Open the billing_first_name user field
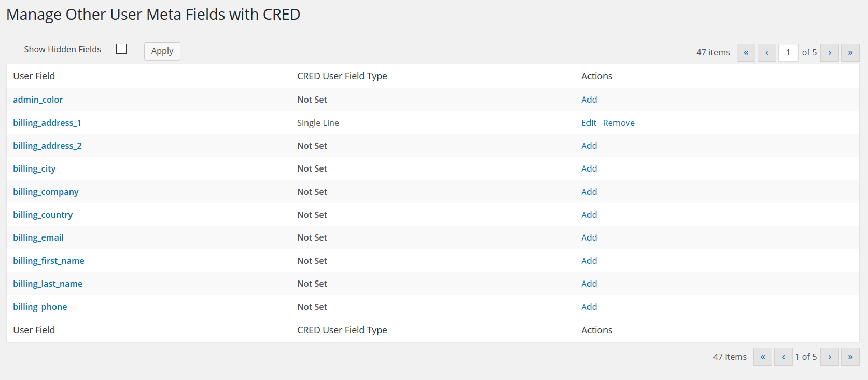868x380 pixels. (x=49, y=261)
